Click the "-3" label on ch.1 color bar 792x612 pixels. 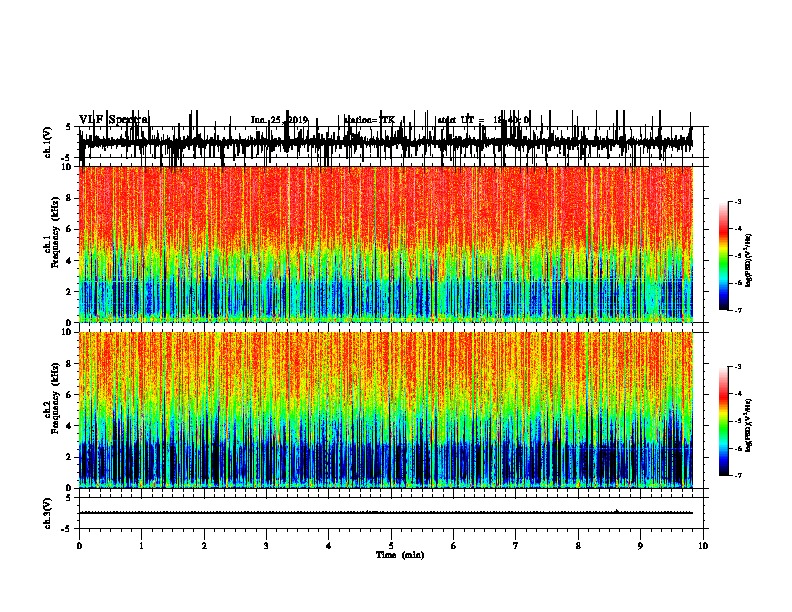tap(737, 201)
